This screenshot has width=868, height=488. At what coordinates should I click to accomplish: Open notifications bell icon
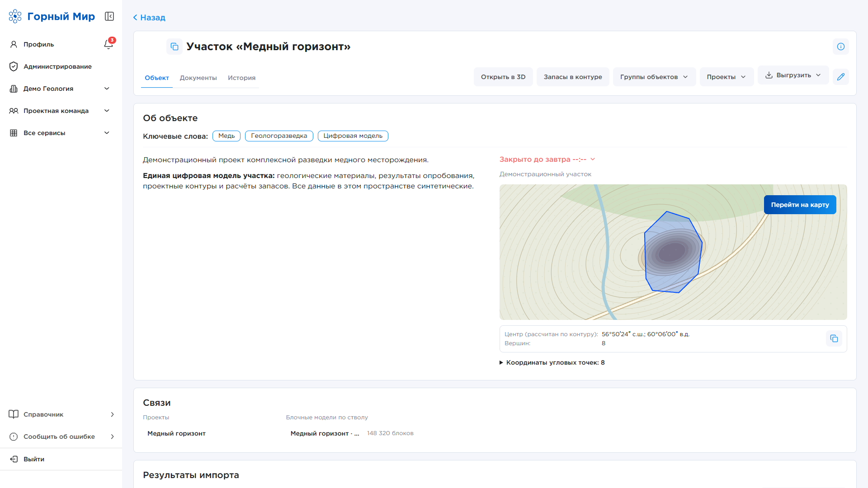coord(108,44)
